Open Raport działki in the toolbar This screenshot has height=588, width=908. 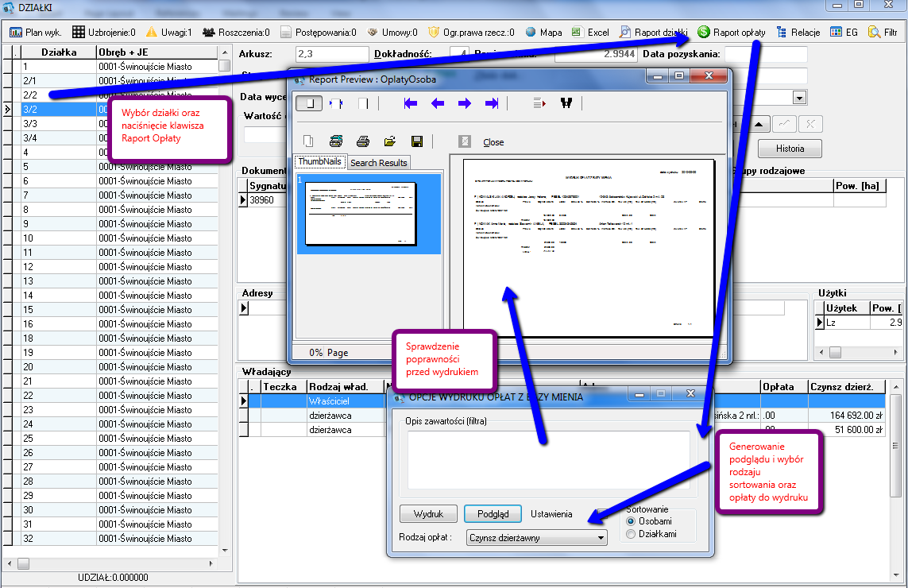coord(653,33)
